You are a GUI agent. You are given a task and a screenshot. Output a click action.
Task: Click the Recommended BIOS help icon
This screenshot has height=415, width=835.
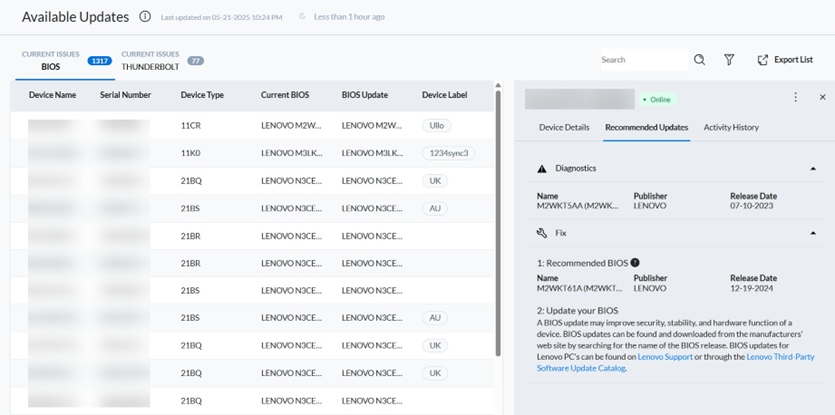(x=634, y=262)
